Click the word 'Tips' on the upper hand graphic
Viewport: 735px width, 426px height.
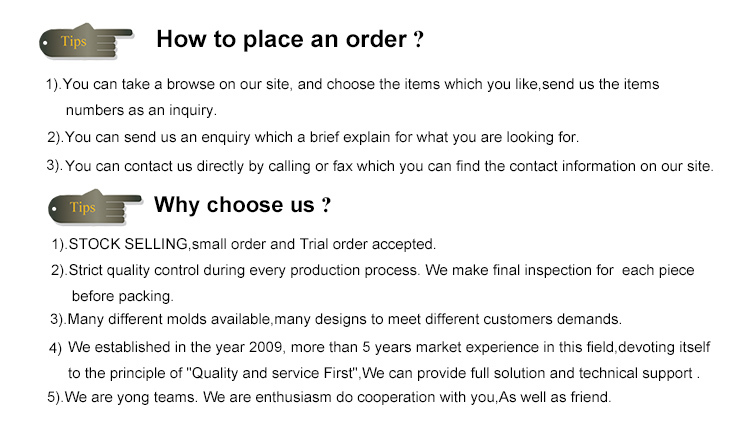[74, 42]
